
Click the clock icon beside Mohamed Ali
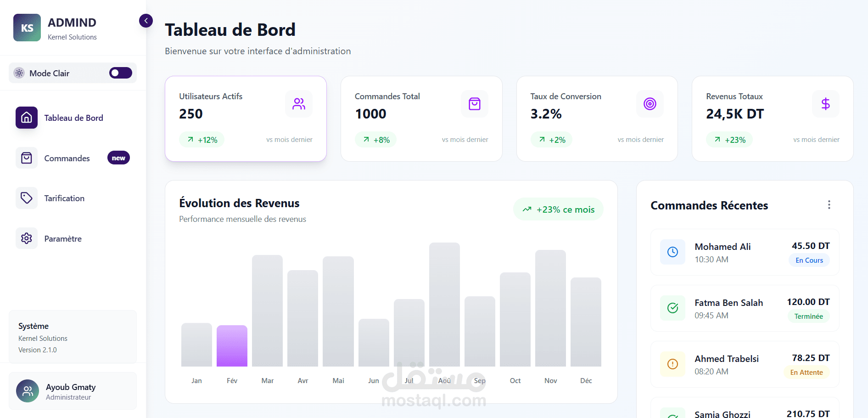point(672,252)
